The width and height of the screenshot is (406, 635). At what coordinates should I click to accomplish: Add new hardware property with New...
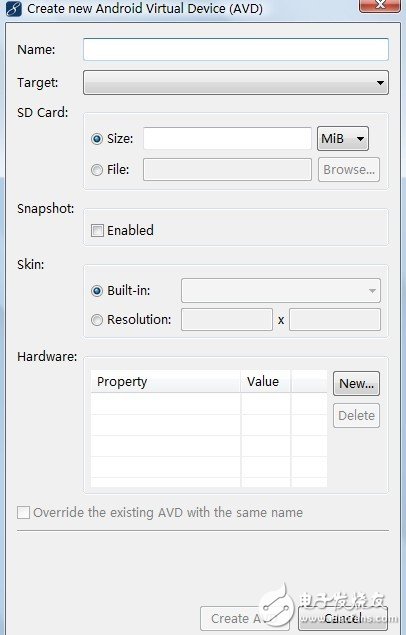[356, 383]
